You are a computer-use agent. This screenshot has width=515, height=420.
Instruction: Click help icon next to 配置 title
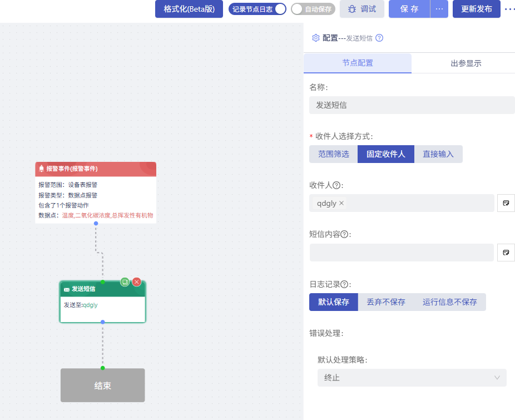(x=379, y=38)
